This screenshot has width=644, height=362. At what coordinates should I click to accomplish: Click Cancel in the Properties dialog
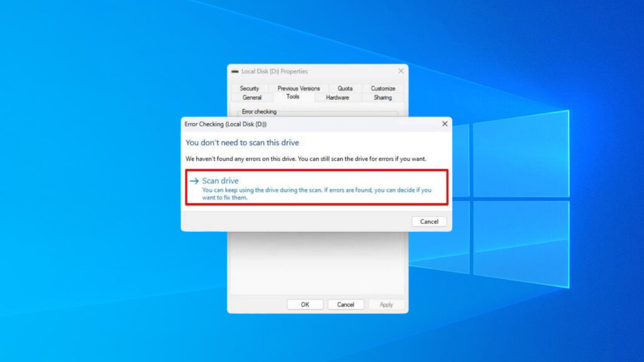(345, 304)
